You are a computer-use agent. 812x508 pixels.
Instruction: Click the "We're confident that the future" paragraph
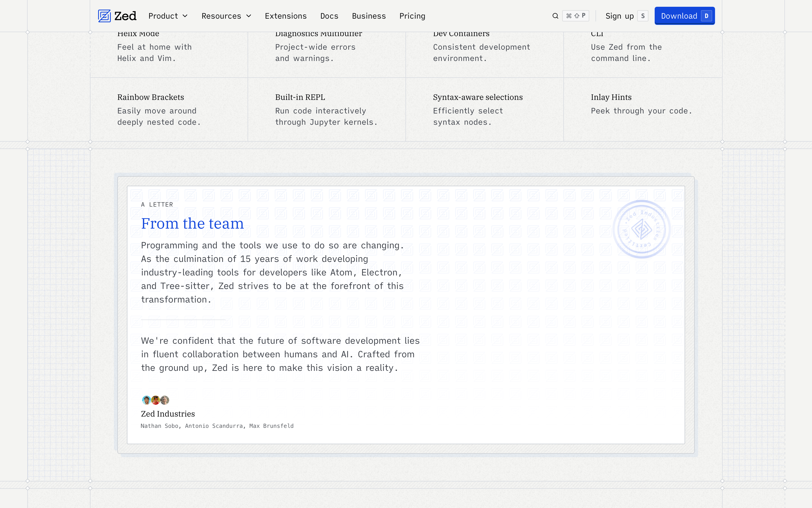[280, 354]
